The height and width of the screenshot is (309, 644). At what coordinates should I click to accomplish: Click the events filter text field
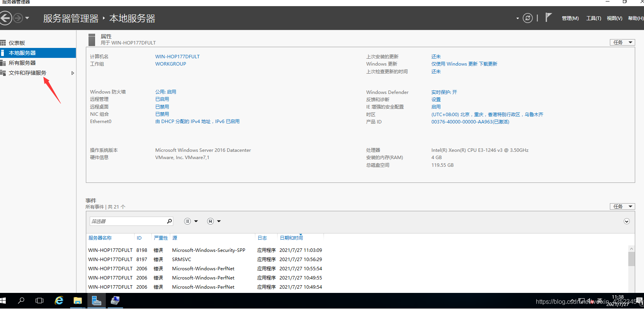[x=127, y=221]
